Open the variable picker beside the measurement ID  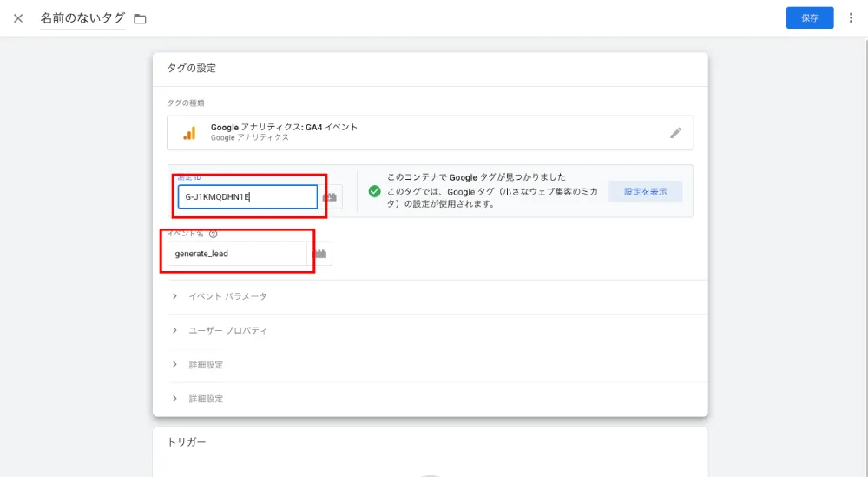point(330,197)
